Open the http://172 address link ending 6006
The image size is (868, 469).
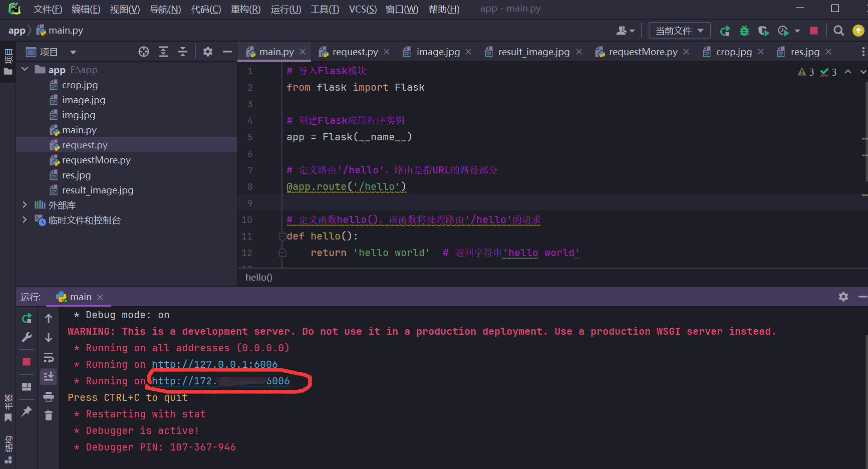click(220, 381)
